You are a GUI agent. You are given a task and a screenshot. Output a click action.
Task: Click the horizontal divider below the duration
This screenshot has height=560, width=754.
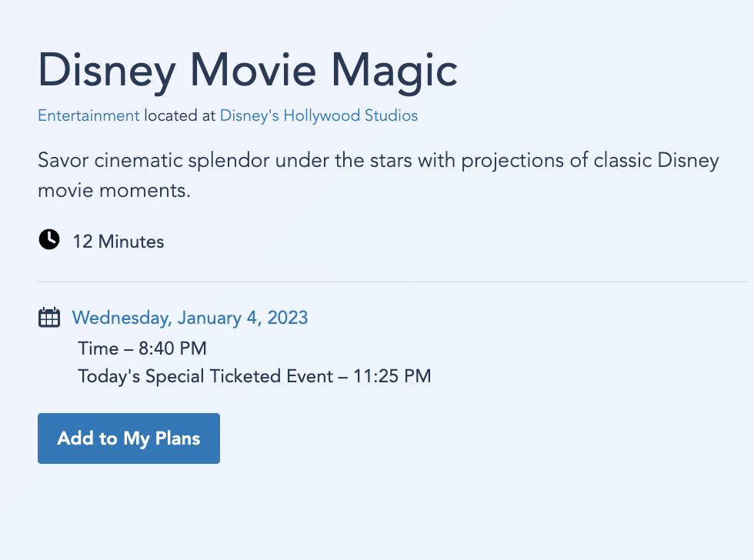click(392, 282)
